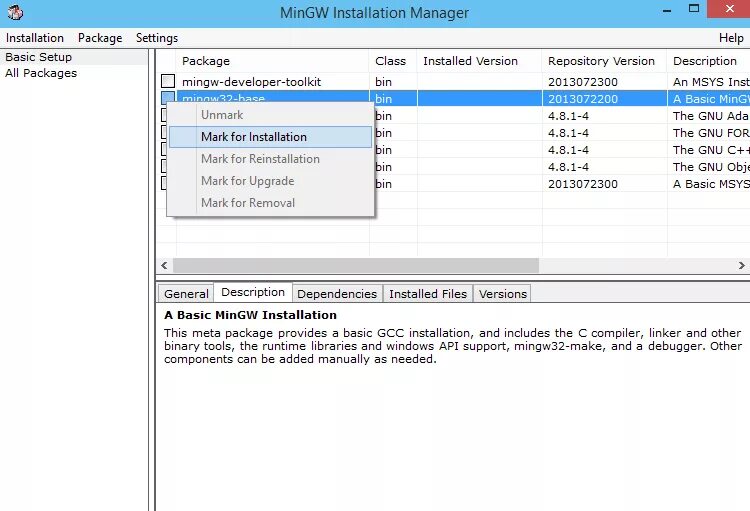Click the Repository Version column header
750x511 pixels.
(x=605, y=61)
